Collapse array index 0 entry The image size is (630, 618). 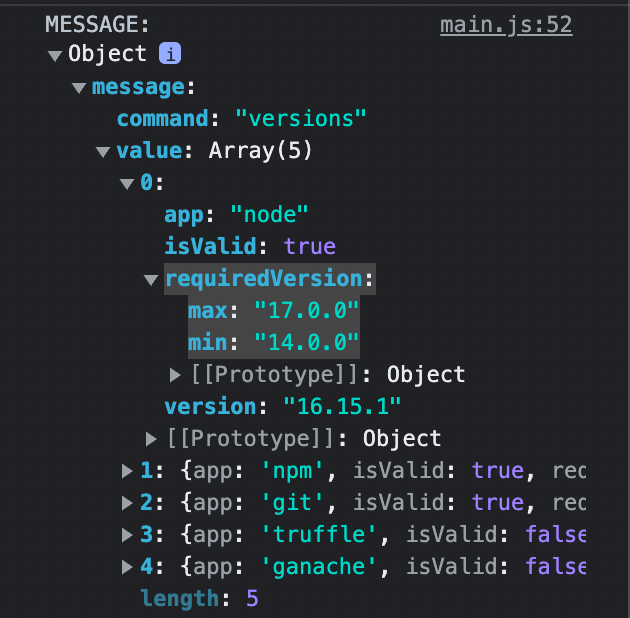pos(127,184)
